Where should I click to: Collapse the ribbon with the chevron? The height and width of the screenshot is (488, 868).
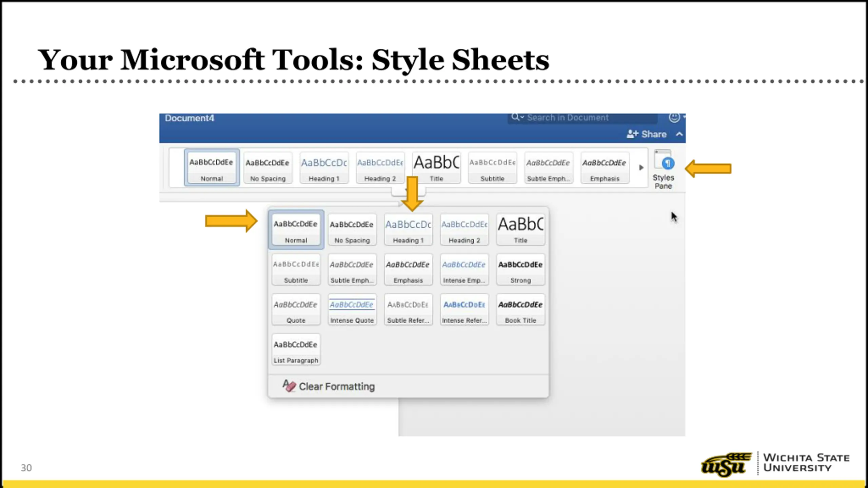[679, 134]
